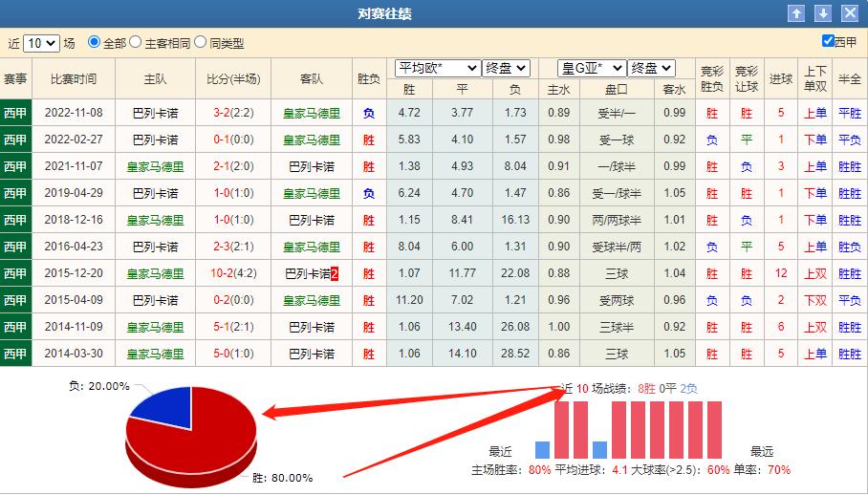This screenshot has width=868, height=495.
Task: Open the recent matches count dropdown
Action: pos(41,43)
